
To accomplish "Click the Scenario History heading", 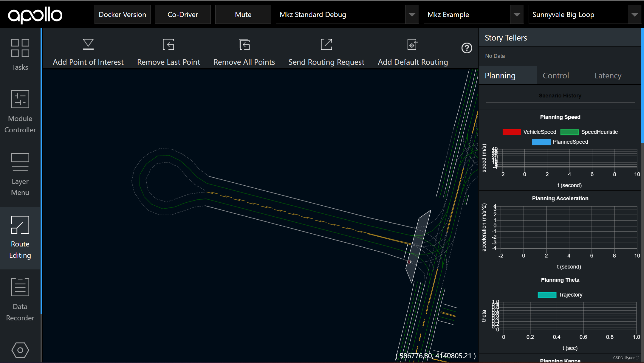I will 560,96.
